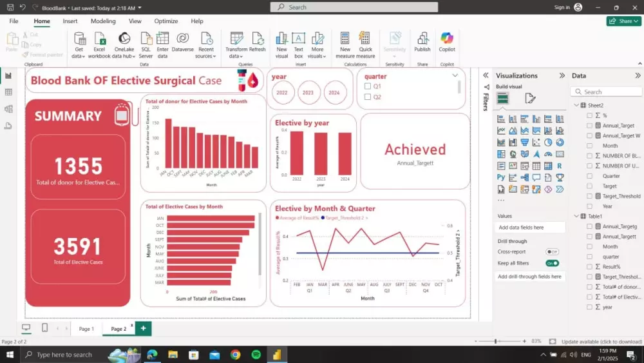Viewport: 644px width, 363px height.
Task: Open the file title saved-status dropdown
Action: click(140, 8)
